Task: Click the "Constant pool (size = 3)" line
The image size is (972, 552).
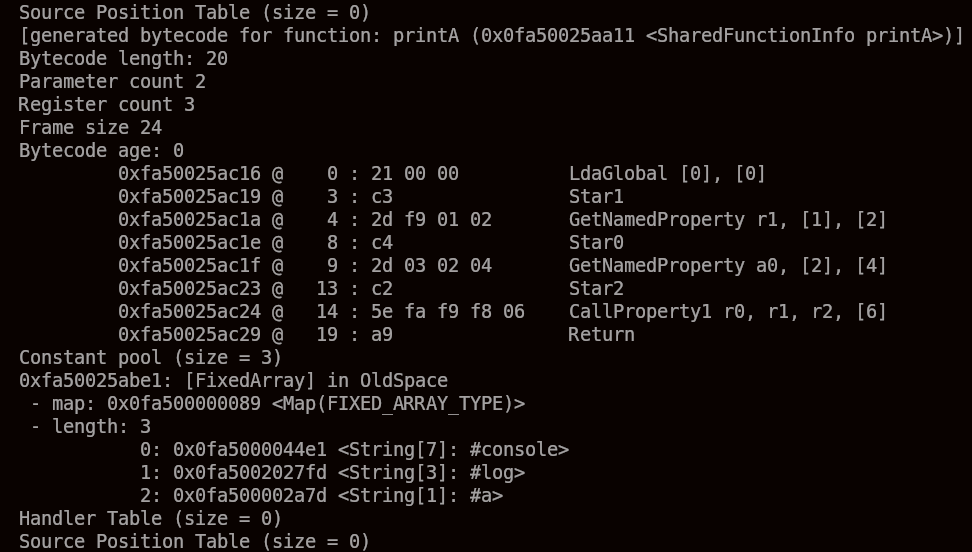Action: pyautogui.click(x=150, y=358)
